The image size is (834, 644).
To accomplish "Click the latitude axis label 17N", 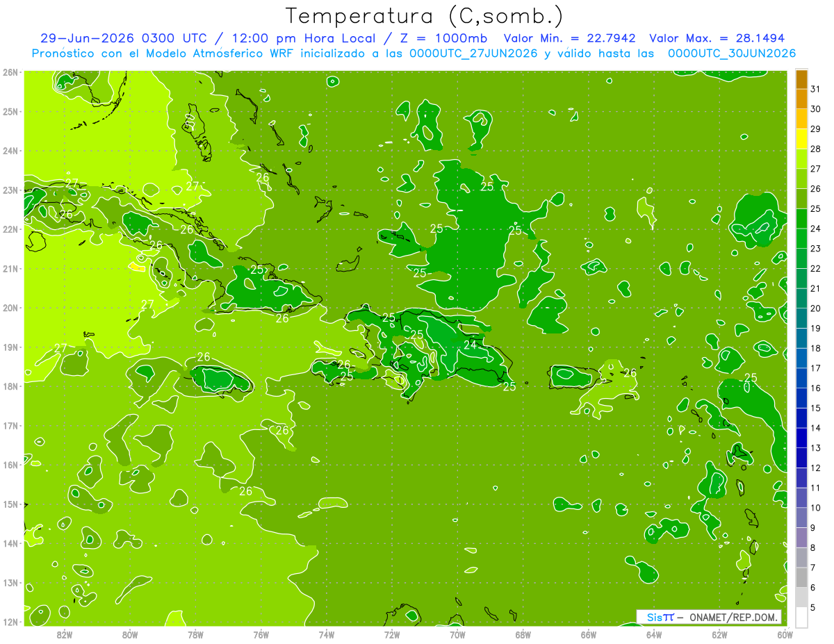I will (x=10, y=426).
